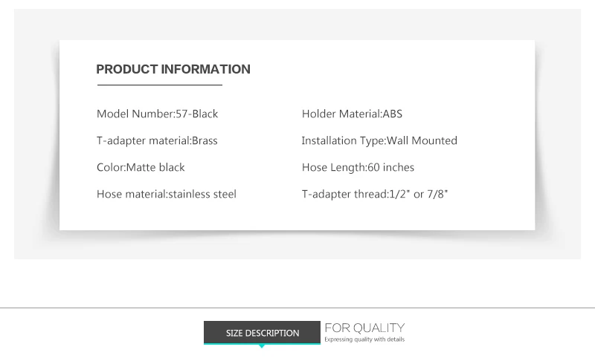Screen dimensions: 595x364
Task: Click 'Expressing quality with details' subtitle
Action: [x=364, y=339]
